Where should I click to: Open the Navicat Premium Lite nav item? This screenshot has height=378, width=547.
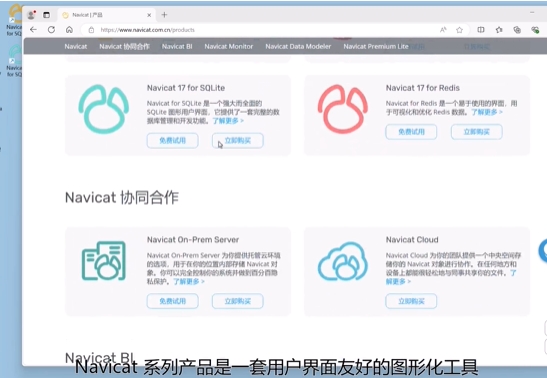point(376,46)
